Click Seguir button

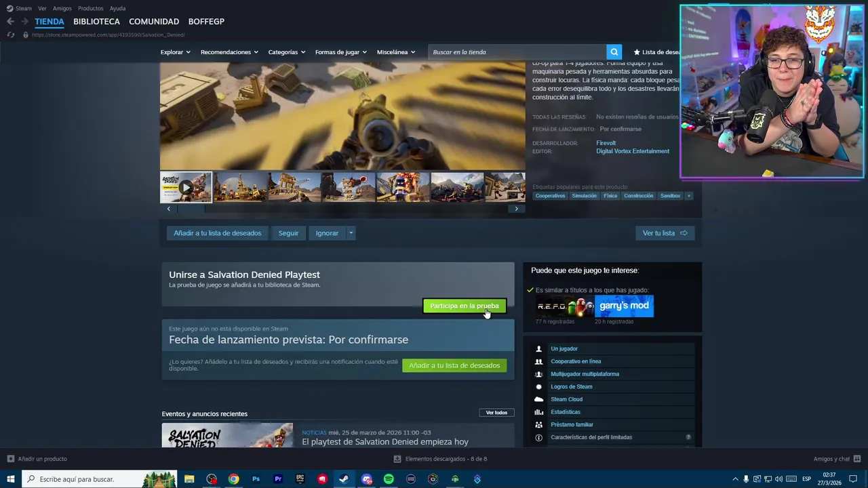[288, 233]
